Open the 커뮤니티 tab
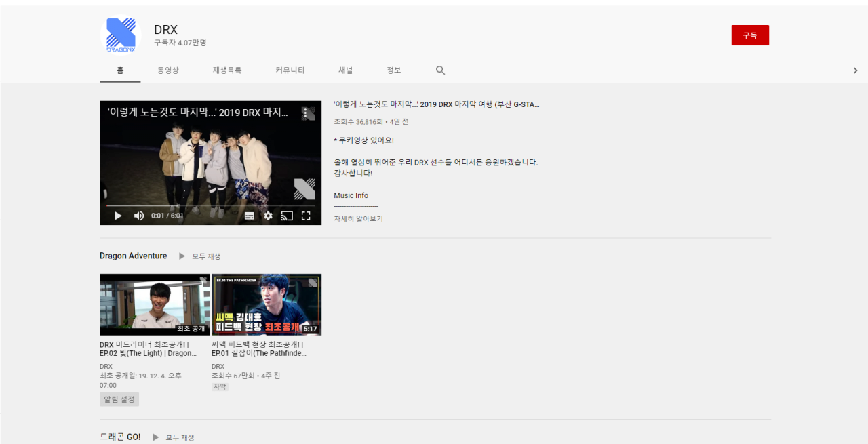Screen dimensions: 868x444 tap(290, 70)
